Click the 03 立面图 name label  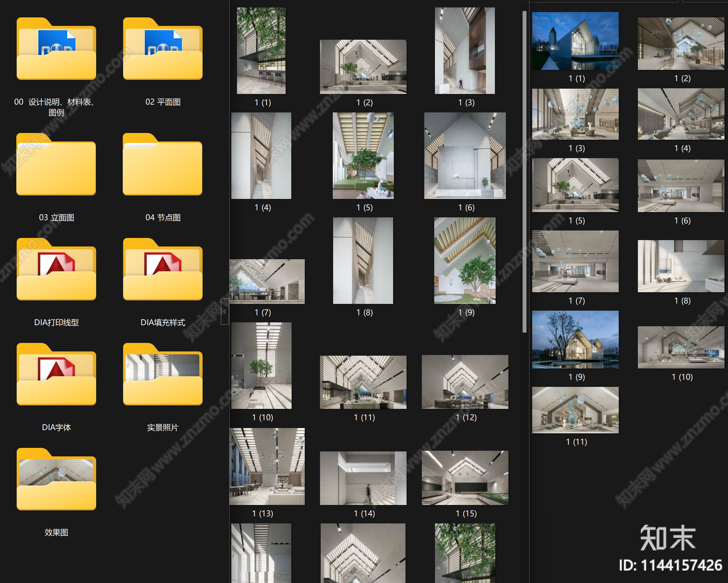56,218
